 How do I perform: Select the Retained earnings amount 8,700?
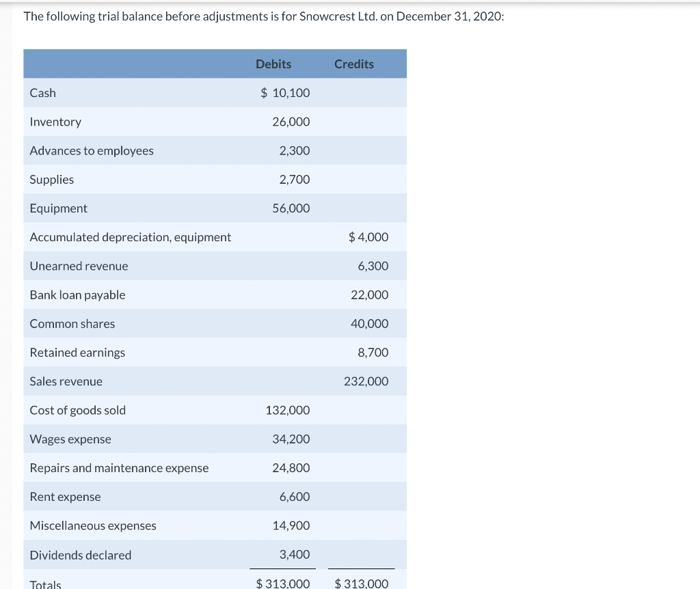point(373,353)
